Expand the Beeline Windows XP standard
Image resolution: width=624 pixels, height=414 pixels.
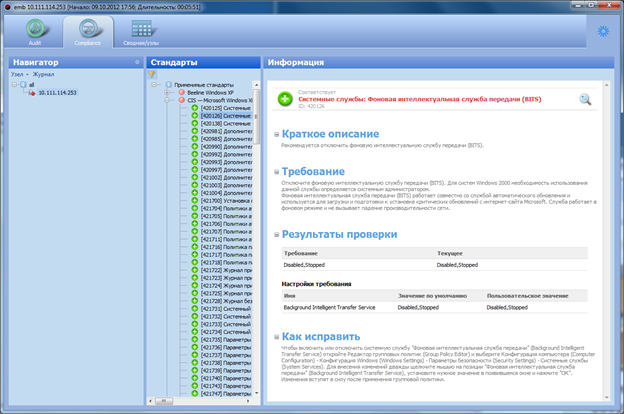[167, 92]
